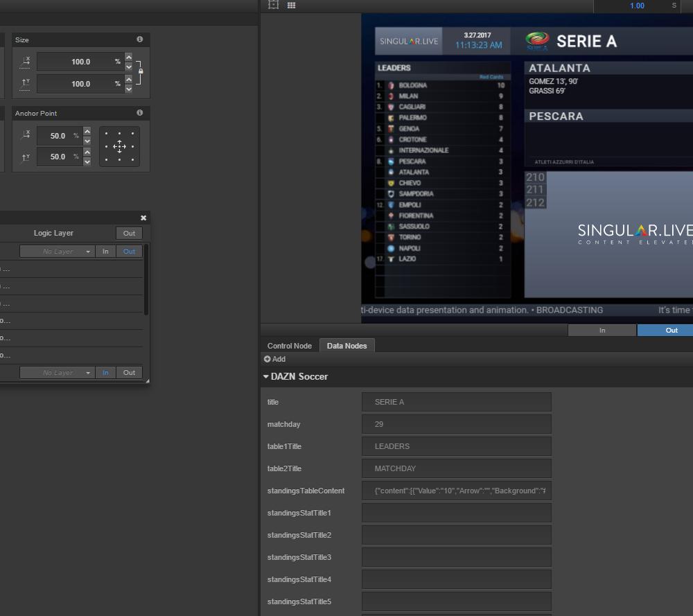Click BOLOGNA in the Leaders table
Screen dimensions: 693x616
click(413, 85)
